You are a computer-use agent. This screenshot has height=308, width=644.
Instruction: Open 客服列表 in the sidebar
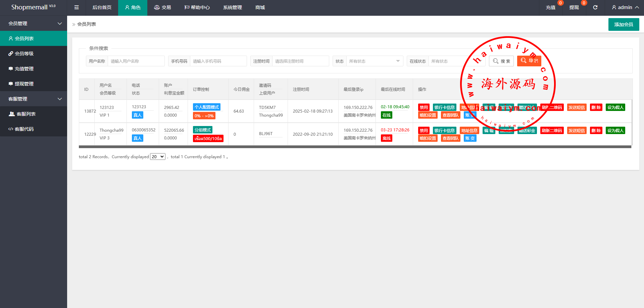tap(34, 114)
